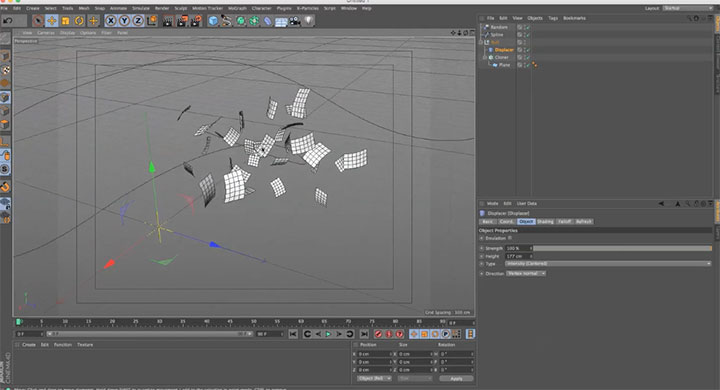Toggle autokeying red button
Screen dimensions: 720x390
coord(389,334)
